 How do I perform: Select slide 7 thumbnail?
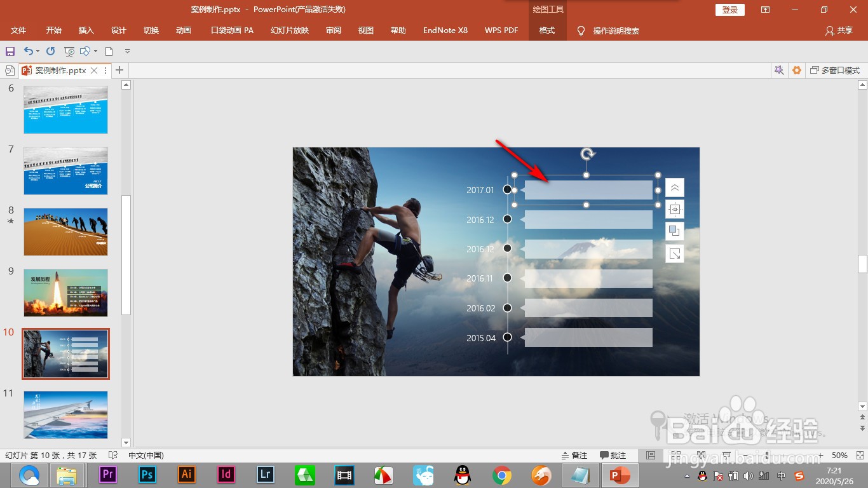point(65,171)
